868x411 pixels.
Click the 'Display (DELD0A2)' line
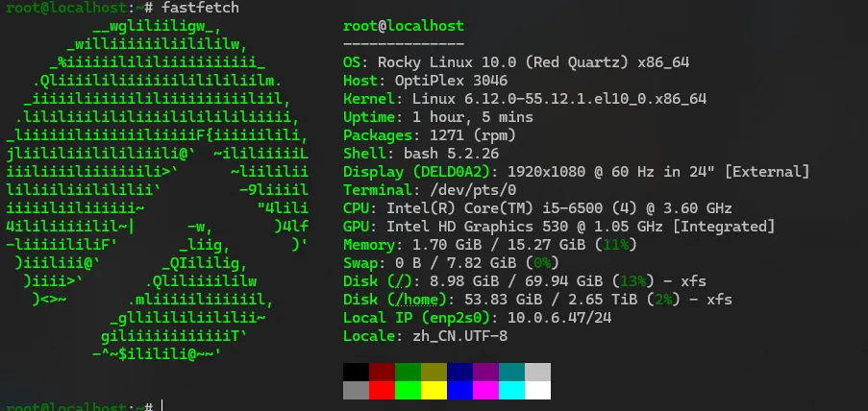coord(577,172)
